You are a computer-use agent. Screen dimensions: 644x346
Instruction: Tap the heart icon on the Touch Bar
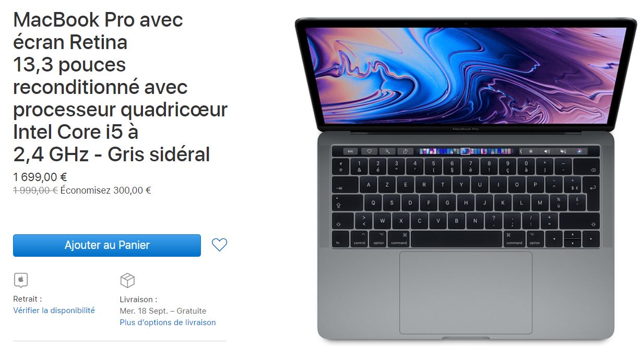point(369,151)
